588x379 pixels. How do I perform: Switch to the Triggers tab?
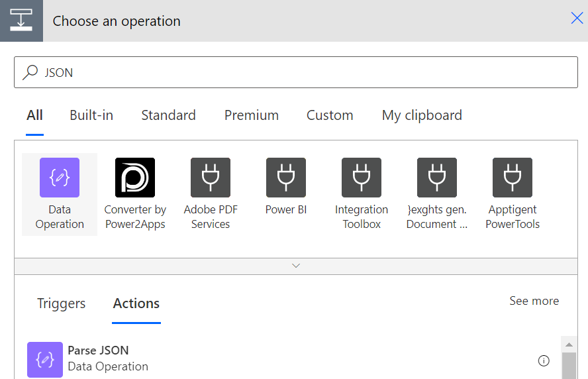(62, 303)
